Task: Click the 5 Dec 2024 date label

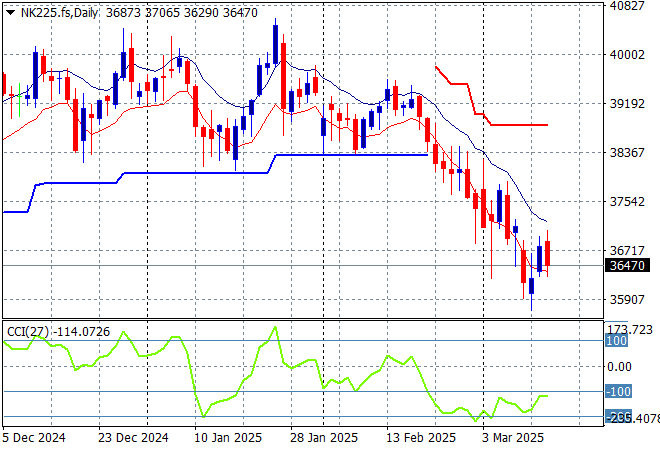Action: coord(35,438)
